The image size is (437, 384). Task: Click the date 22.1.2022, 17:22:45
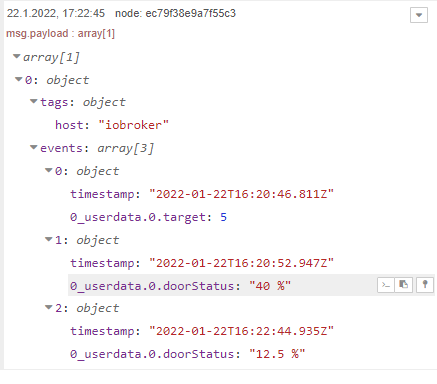pyautogui.click(x=56, y=13)
